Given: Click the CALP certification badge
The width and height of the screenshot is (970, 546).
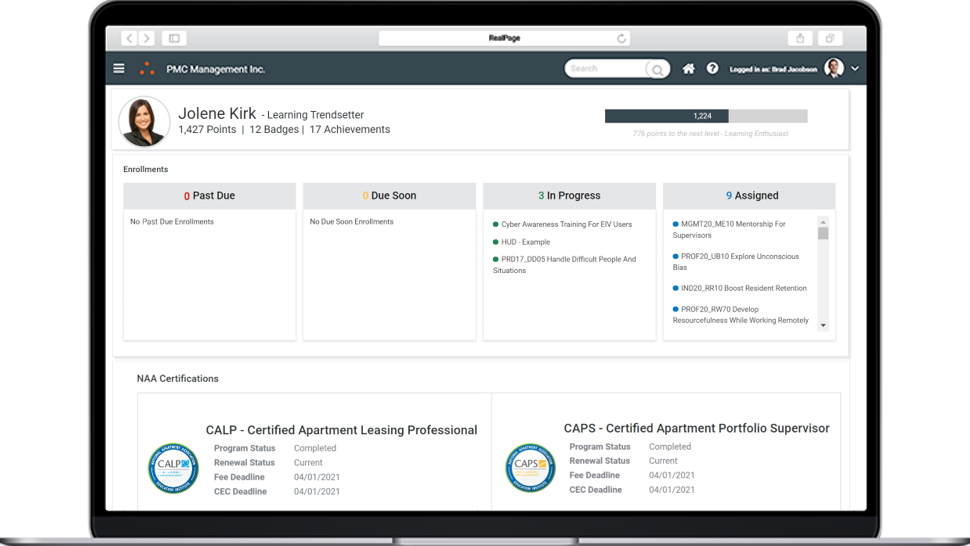Looking at the screenshot, I should coord(173,468).
